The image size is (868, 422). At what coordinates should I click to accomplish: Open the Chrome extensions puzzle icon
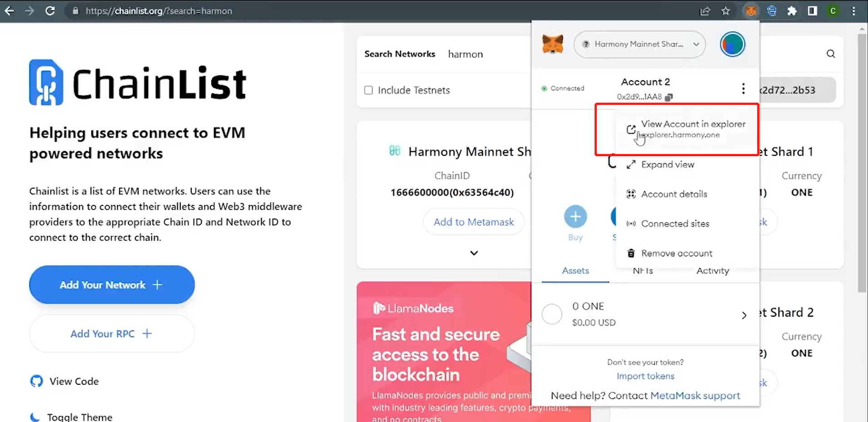click(x=792, y=11)
